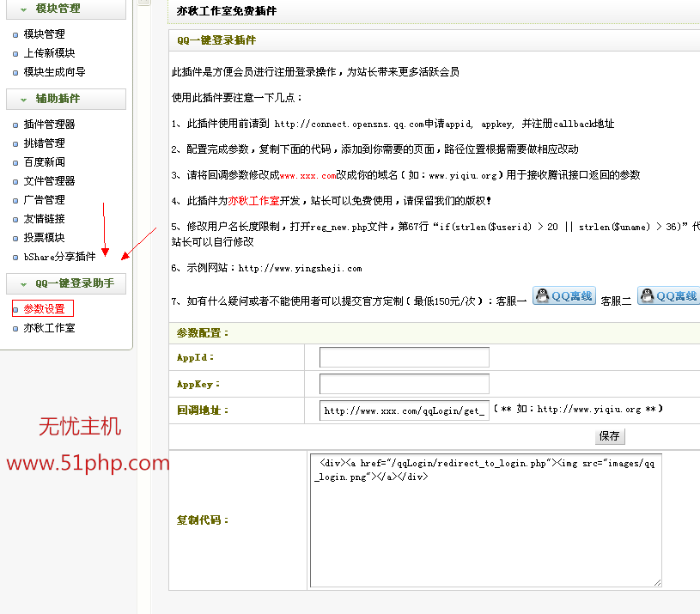The image size is (700, 614).
Task: Open 插件管理器 in sidebar
Action: coord(49,125)
